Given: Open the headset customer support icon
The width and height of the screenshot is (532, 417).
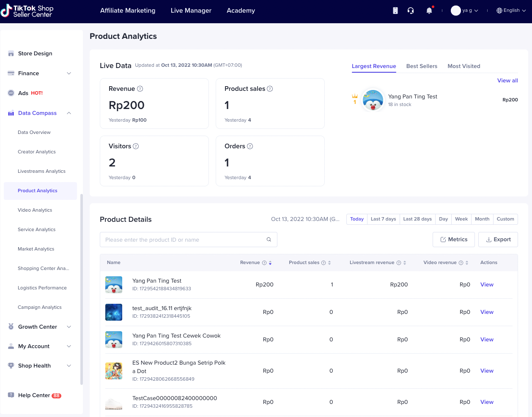Looking at the screenshot, I should [x=411, y=11].
